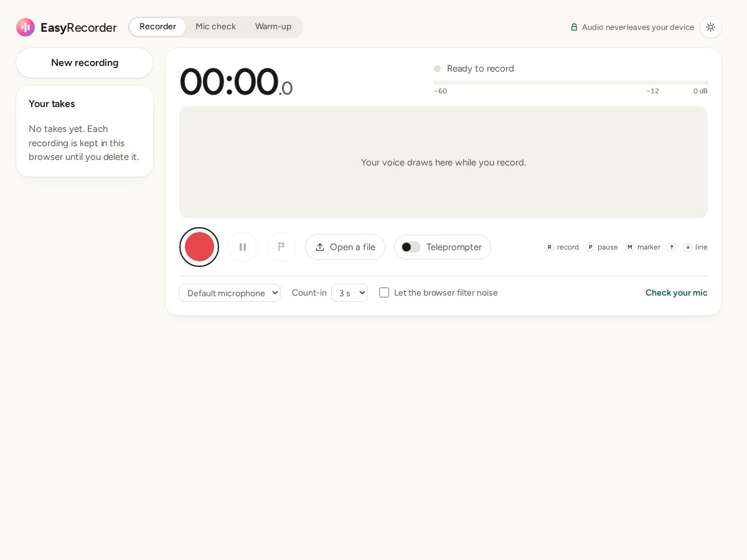Click the waveform area placeholder

coord(443,162)
